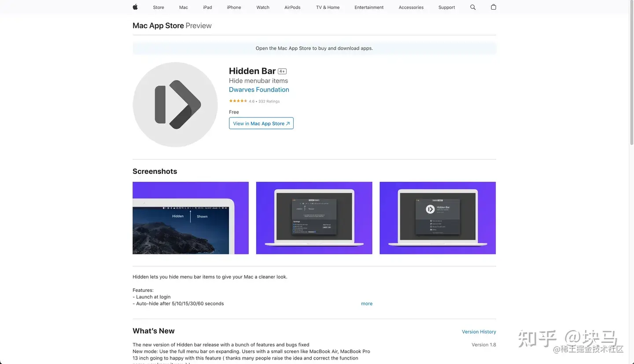Open the Hidden/Shown menu bar screenshot
This screenshot has width=634, height=364.
(x=191, y=218)
